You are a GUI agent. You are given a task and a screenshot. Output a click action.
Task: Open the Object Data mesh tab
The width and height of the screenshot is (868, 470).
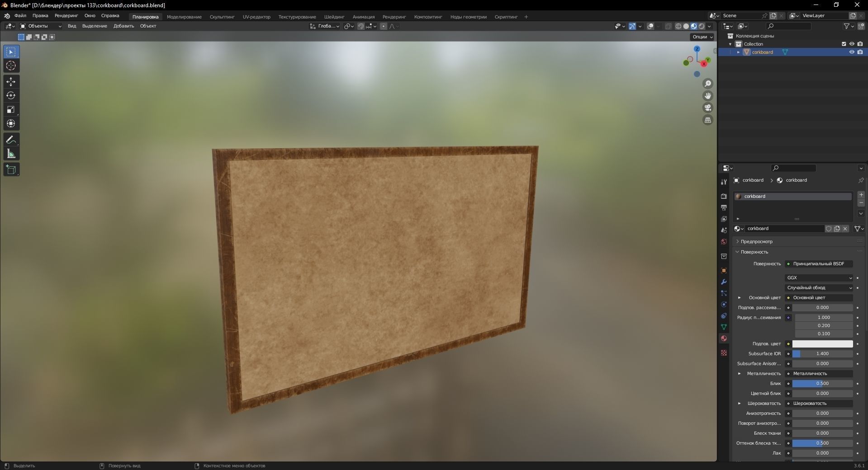click(x=724, y=327)
